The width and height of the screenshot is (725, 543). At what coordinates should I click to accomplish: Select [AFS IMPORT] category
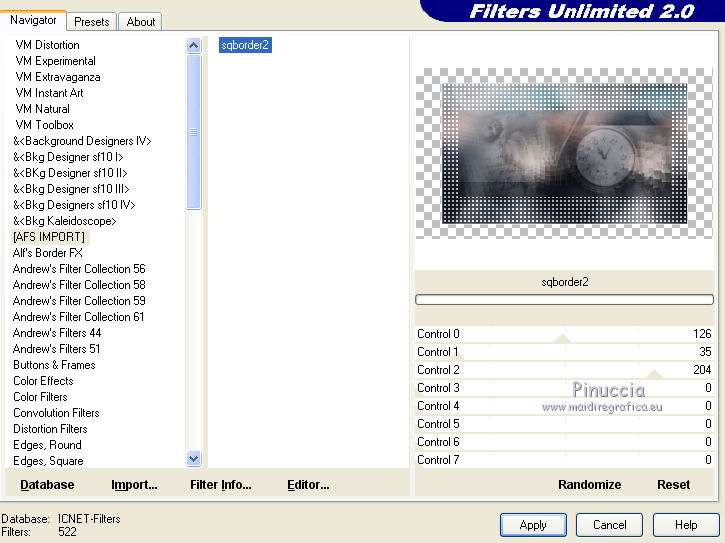tap(49, 237)
